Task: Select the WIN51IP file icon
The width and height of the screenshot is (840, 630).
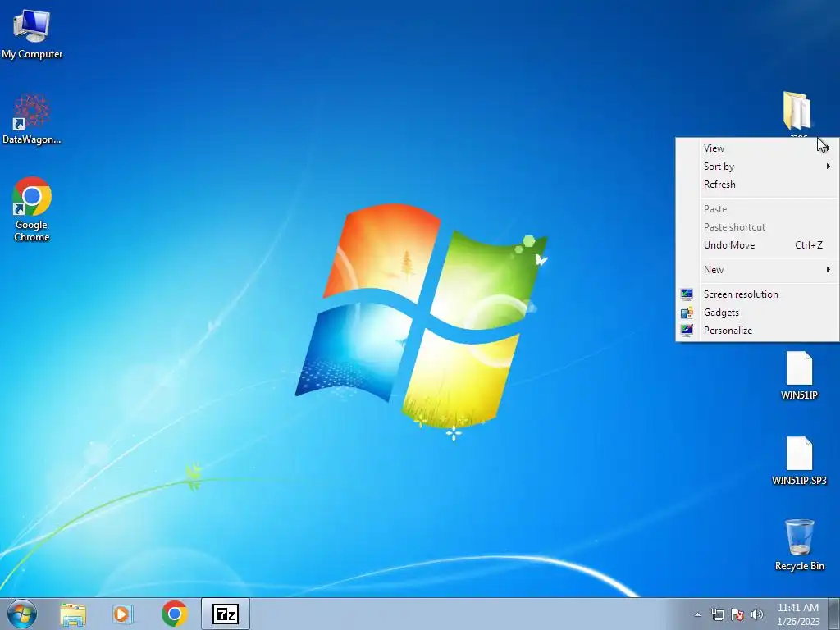Action: [x=799, y=376]
